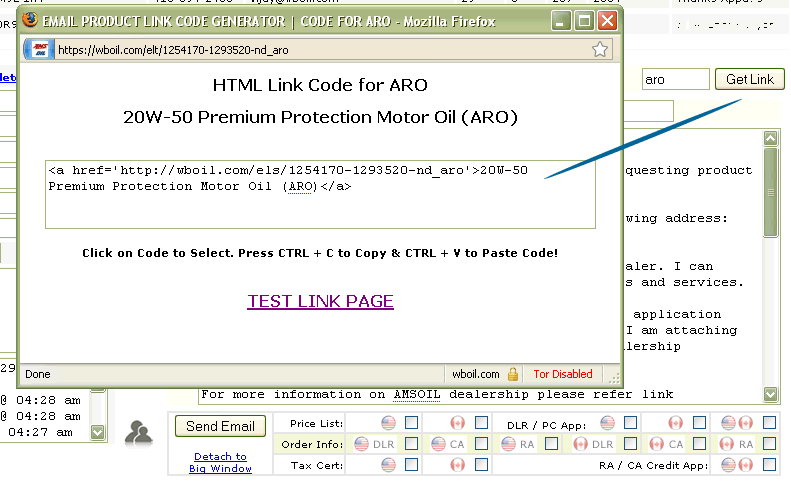Check the Order Info US DLR checkbox
791x486 pixels.
pyautogui.click(x=412, y=443)
